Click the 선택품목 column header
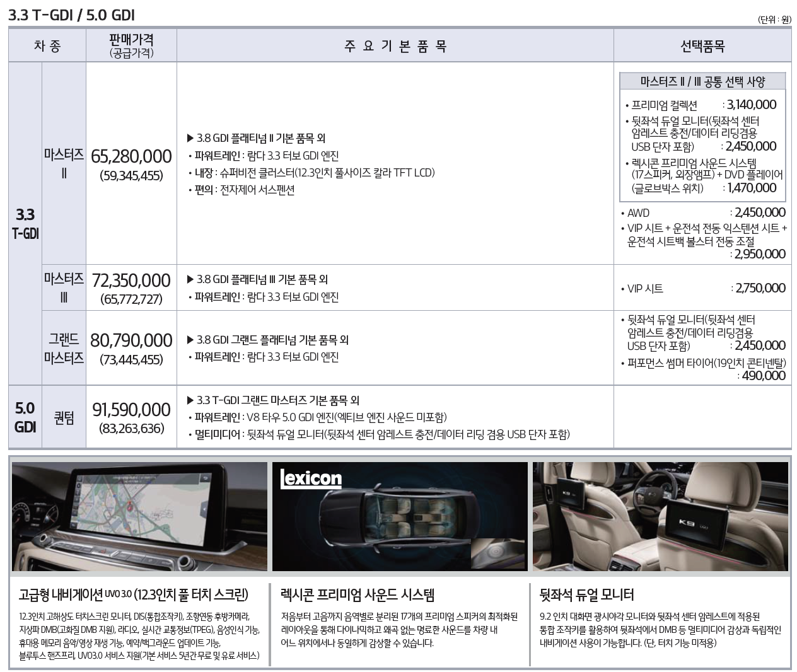Viewport: 797px width, 672px height. pos(702,46)
